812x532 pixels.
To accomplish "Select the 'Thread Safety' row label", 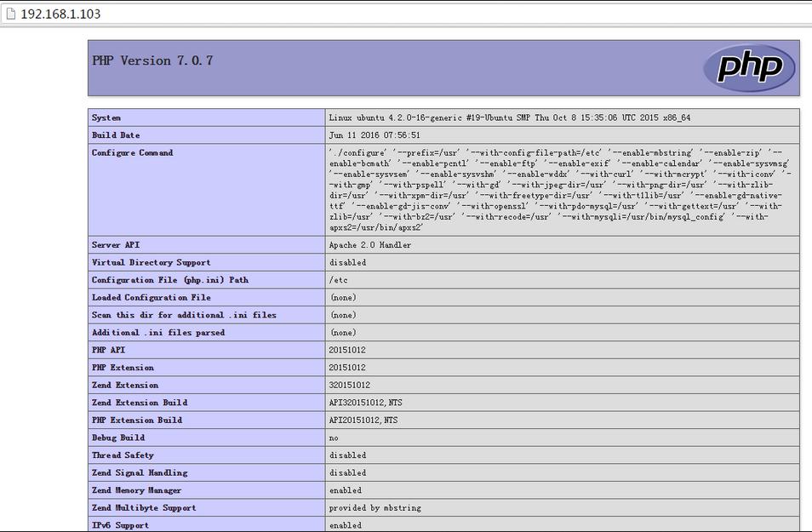I will click(123, 455).
